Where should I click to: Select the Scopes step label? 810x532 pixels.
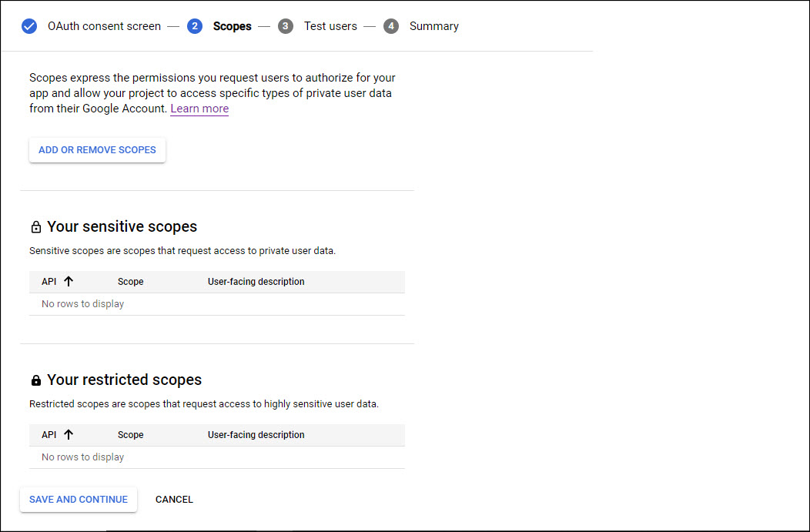point(232,26)
